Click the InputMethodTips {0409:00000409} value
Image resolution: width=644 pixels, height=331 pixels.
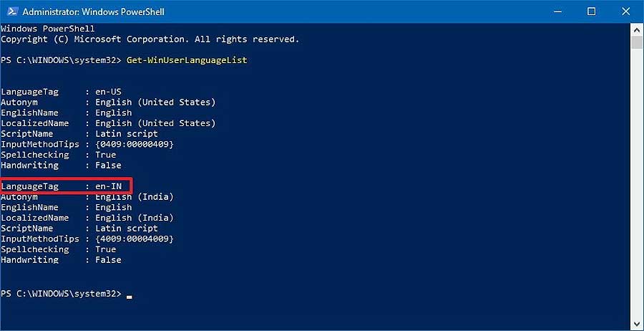tap(135, 144)
